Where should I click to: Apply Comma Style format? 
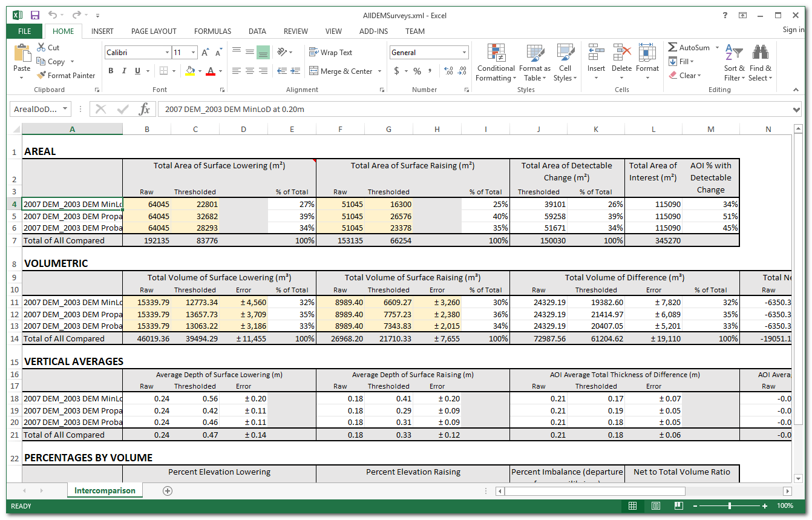pos(430,71)
